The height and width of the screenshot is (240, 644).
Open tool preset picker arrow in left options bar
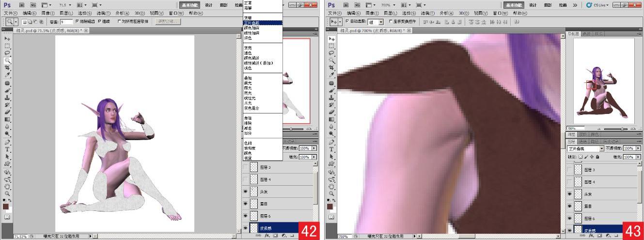(x=16, y=22)
